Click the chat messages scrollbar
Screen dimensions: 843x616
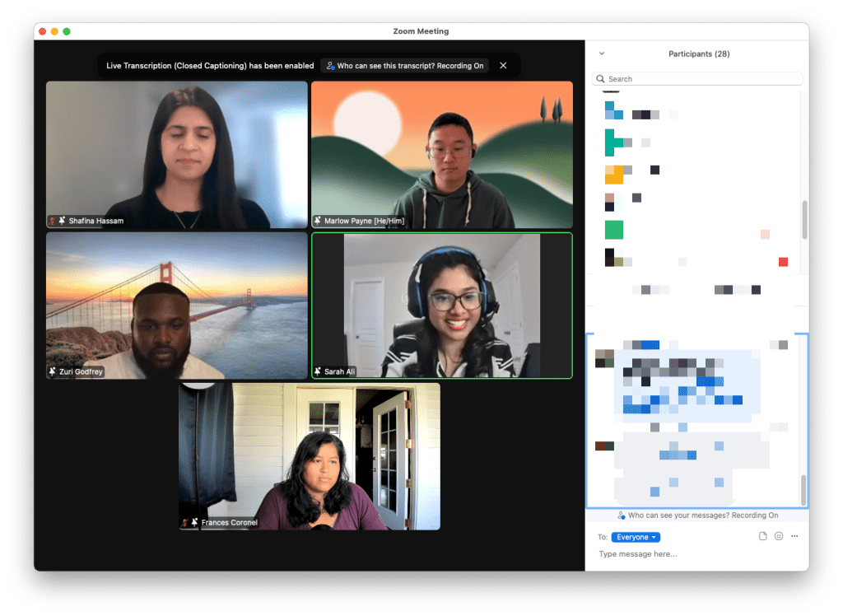804,490
